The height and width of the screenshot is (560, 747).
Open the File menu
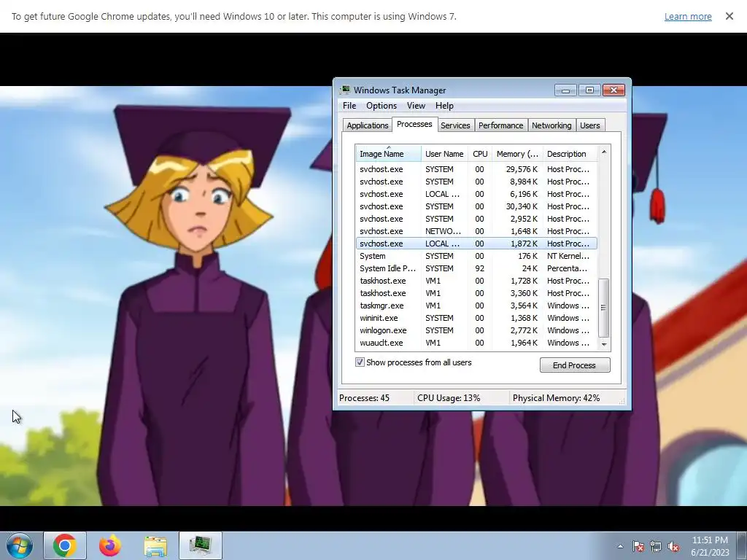pyautogui.click(x=349, y=106)
